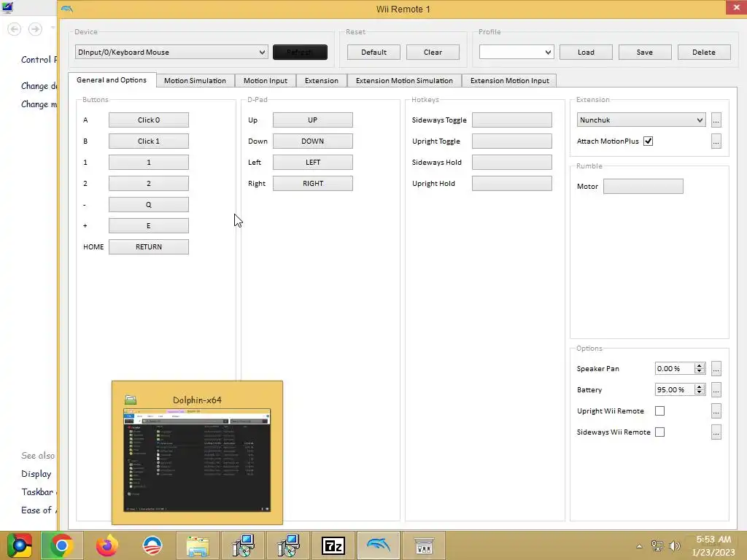Screen dimensions: 747x560
Task: Enable the Sideways Wii Remote checkbox
Action: coord(659,432)
